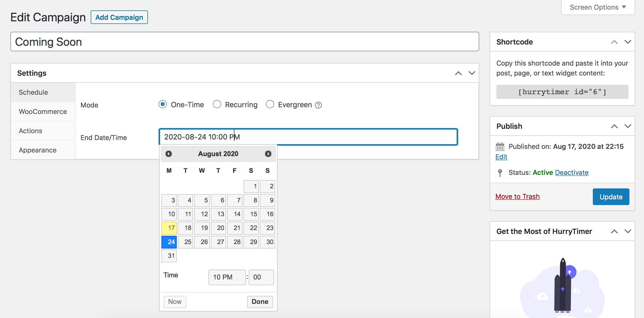Select Recurring mode radio button
Viewport: 644px width, 318px height.
(217, 104)
